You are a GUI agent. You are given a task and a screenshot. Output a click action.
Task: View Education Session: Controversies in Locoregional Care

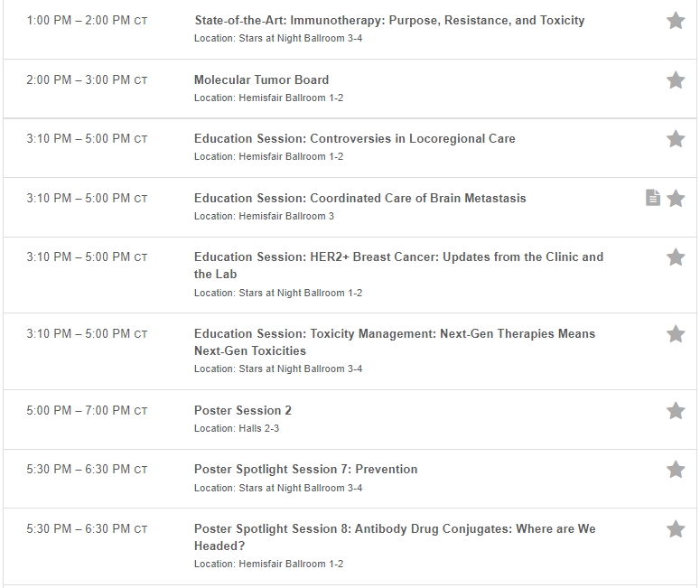pos(354,139)
